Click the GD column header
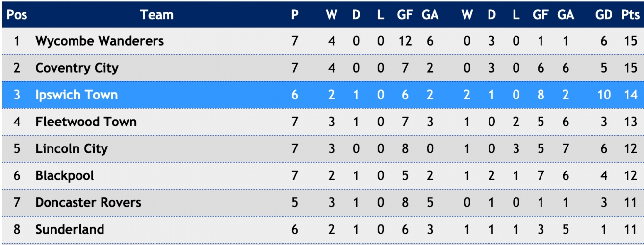Image resolution: width=644 pixels, height=245 pixels. (604, 15)
